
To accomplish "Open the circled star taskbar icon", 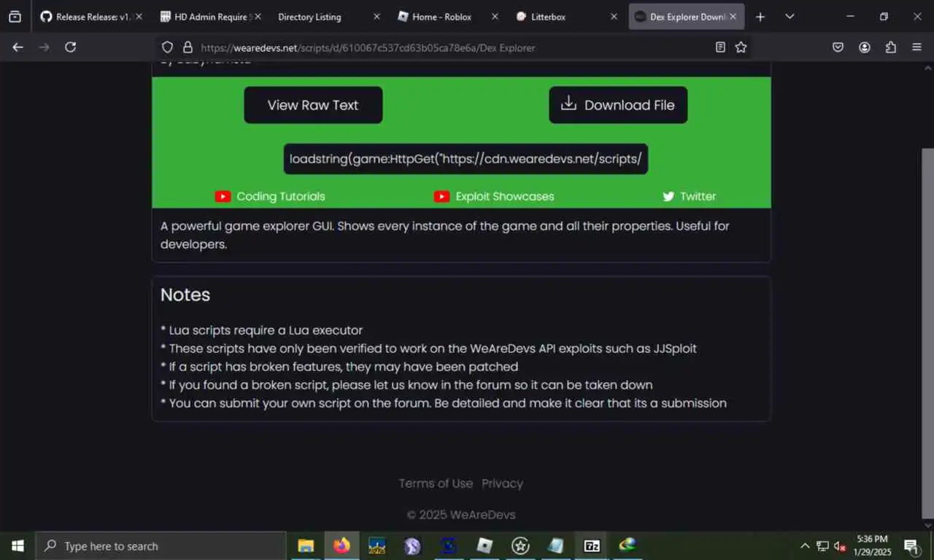I will tap(520, 545).
